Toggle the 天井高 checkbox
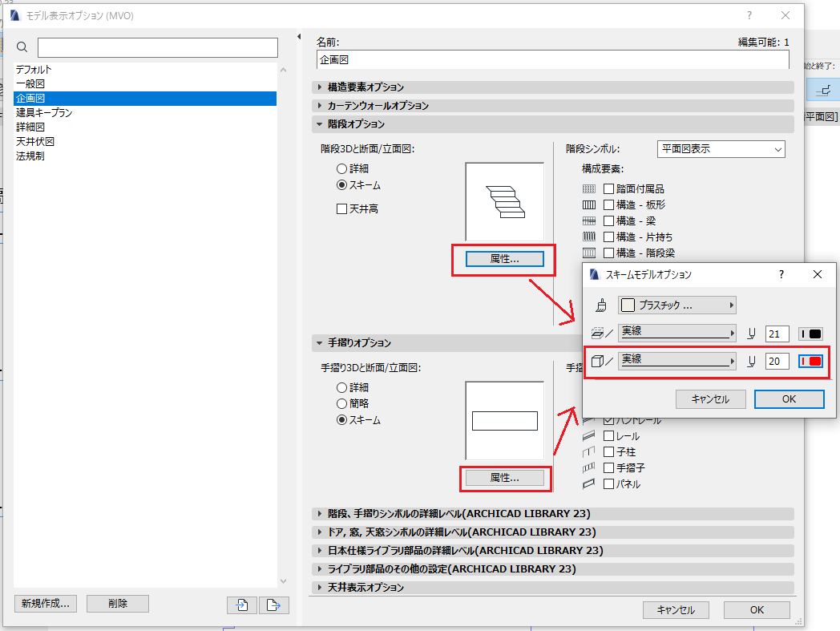840x631 pixels. coord(341,208)
